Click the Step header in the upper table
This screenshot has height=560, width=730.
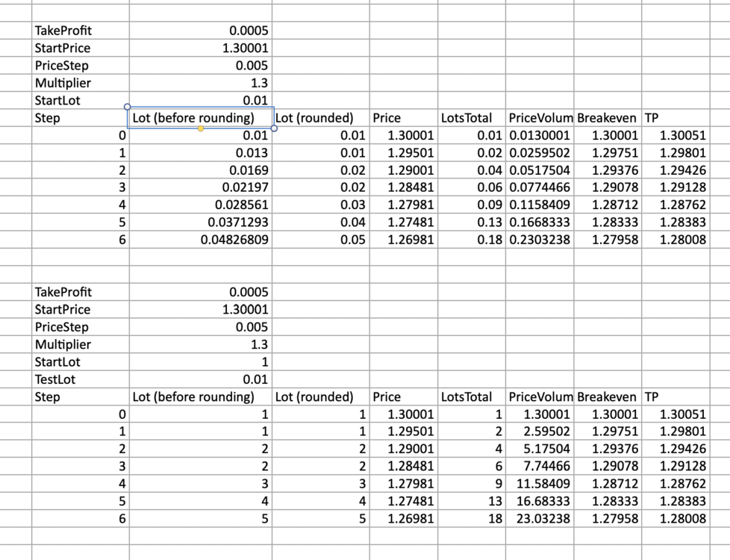point(81,118)
